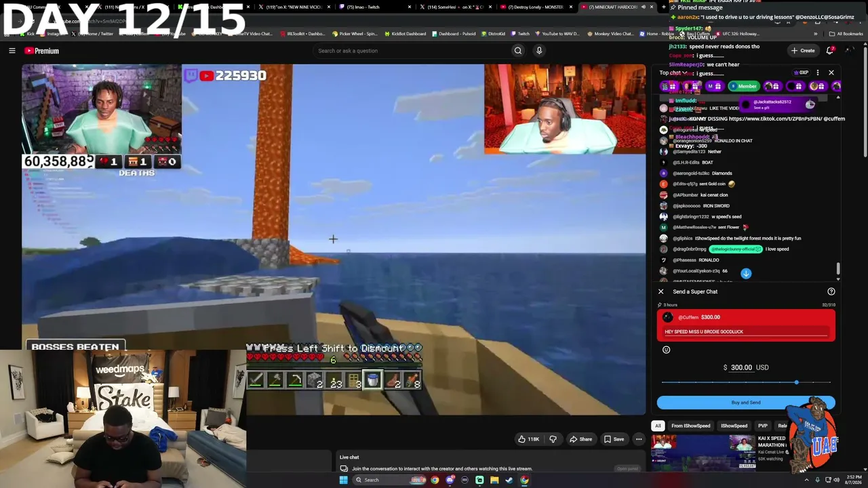Select the IShowSpeed chip

coord(734,426)
